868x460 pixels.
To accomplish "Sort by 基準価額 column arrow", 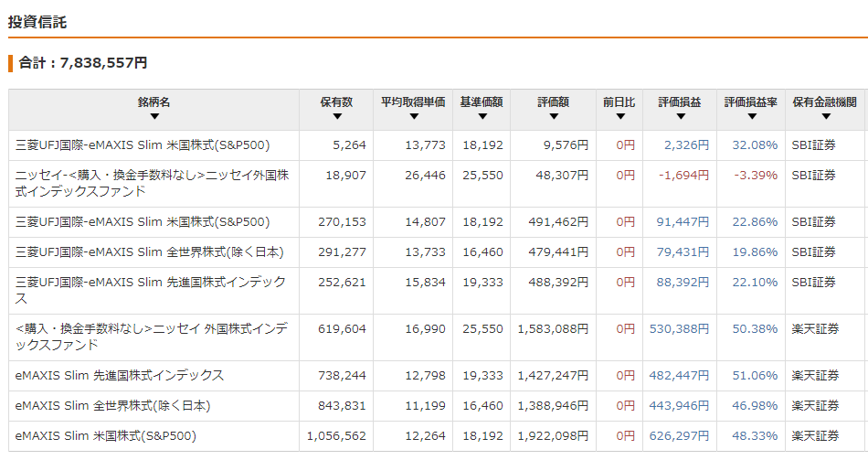I will click(482, 116).
